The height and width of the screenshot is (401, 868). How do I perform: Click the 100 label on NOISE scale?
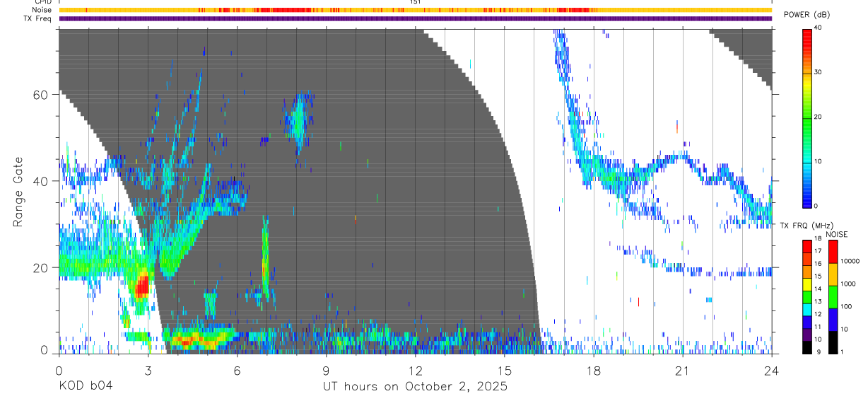point(847,307)
